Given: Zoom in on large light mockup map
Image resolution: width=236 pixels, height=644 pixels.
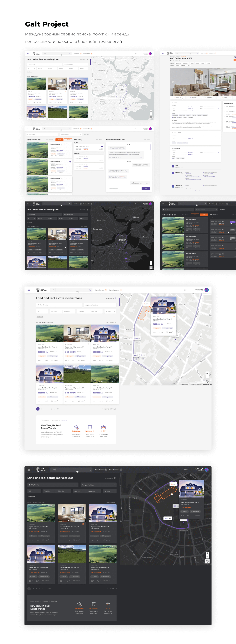Looking at the screenshot, I should (x=207, y=373).
